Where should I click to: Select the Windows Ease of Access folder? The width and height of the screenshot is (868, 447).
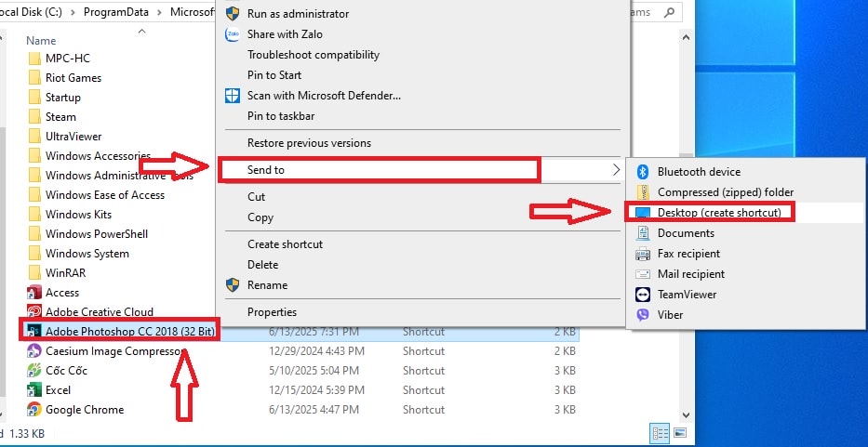(x=104, y=195)
